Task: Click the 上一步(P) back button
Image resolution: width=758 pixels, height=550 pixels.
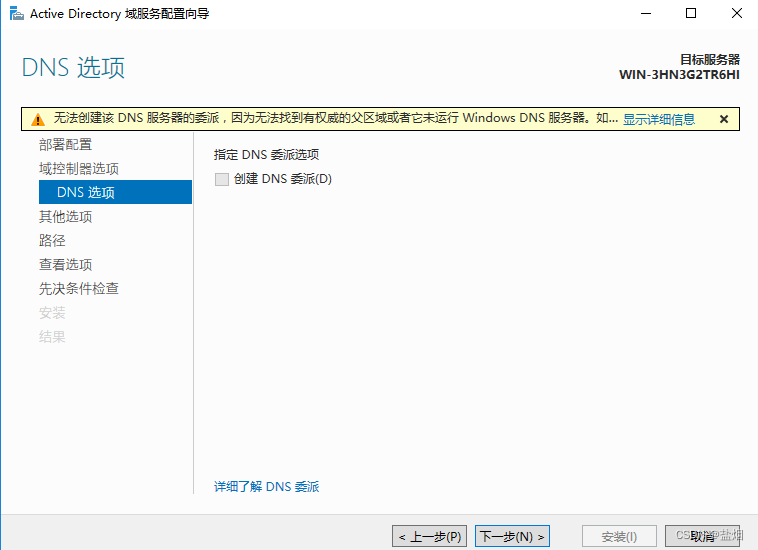Action: [429, 536]
